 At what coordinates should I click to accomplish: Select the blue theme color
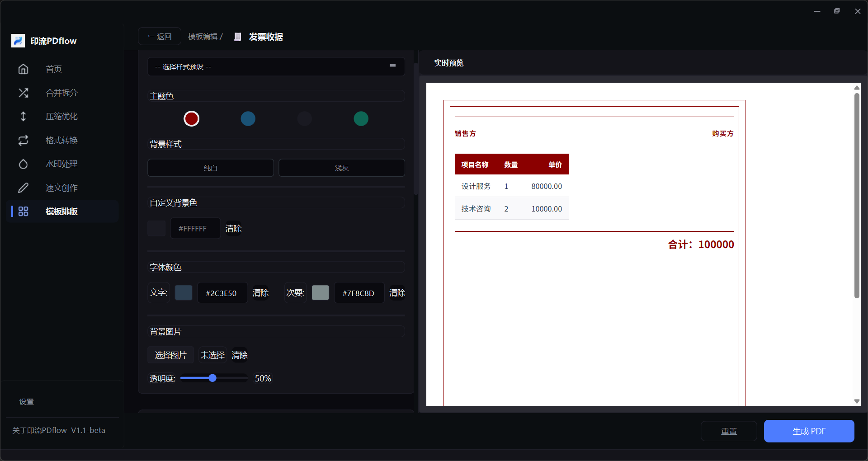248,118
